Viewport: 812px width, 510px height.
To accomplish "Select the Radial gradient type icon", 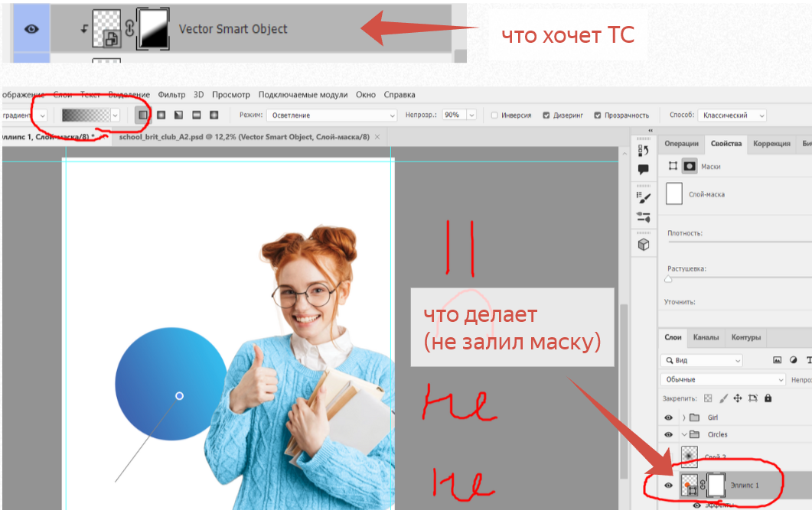I will tap(161, 115).
